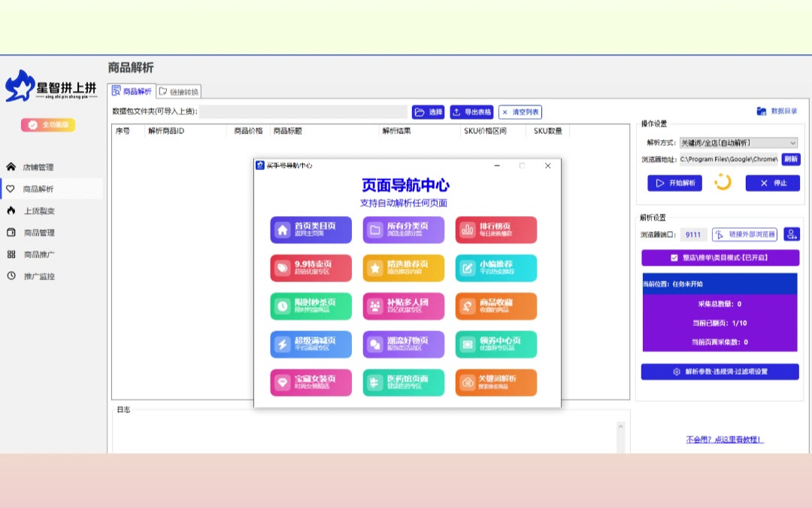Viewport: 812px width, 508px height.
Task: Open 数据目录 folder icon at top right
Action: pos(762,111)
